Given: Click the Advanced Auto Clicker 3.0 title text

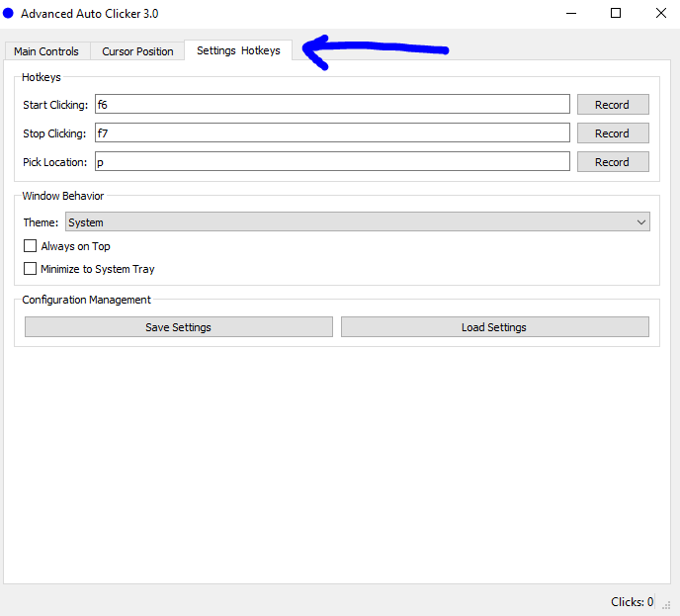Looking at the screenshot, I should [x=90, y=14].
